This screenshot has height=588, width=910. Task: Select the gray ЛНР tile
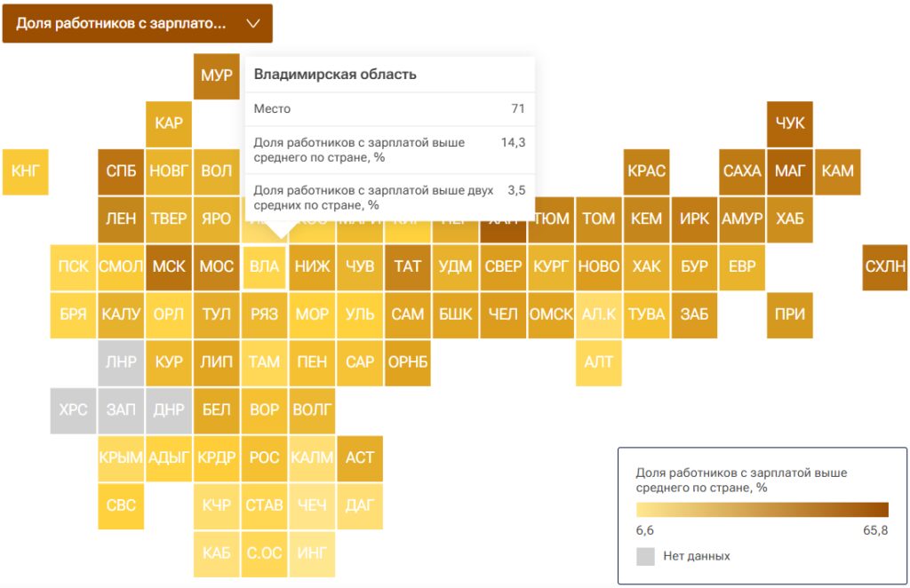click(121, 362)
